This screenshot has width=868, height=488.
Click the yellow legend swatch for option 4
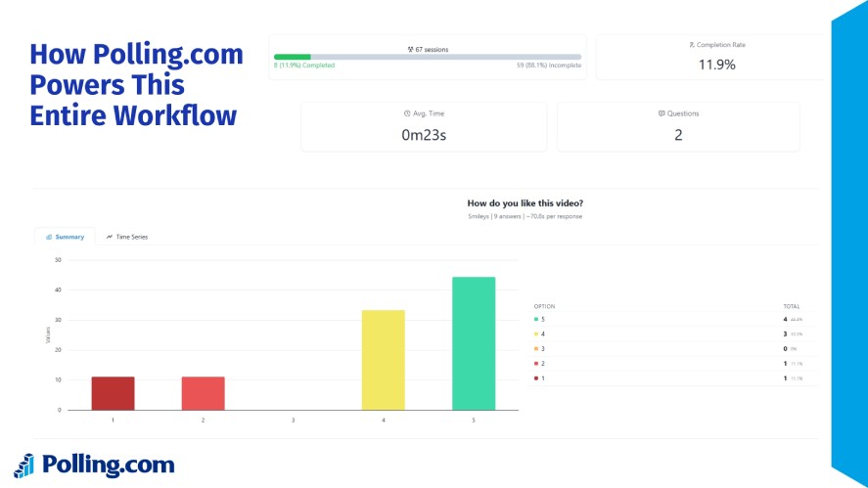[x=536, y=334]
